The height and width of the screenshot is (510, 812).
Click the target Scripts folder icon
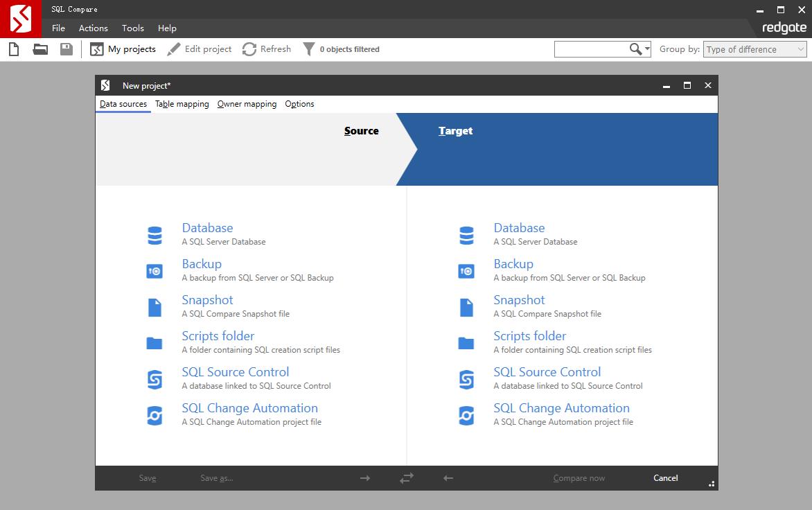(x=466, y=344)
